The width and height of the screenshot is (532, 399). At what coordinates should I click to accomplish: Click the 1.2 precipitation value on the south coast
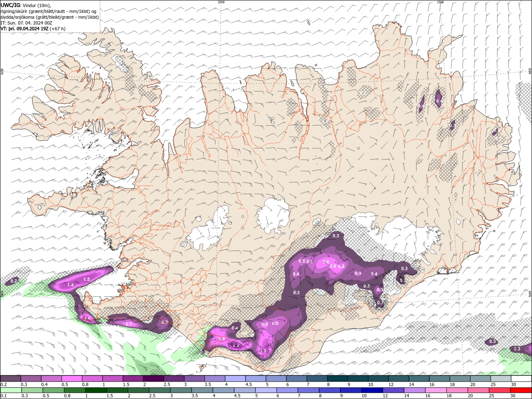click(263, 351)
